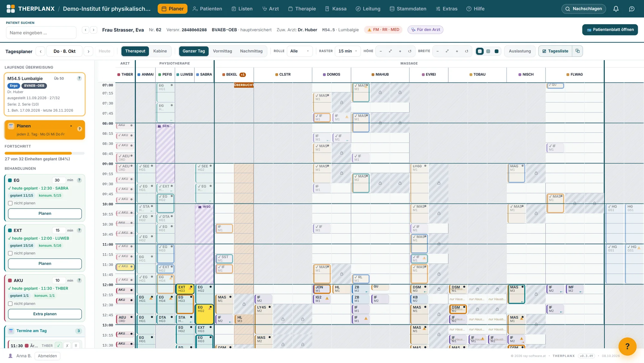The height and width of the screenshot is (363, 644).
Task: Open the Therapie menu
Action: pos(302,9)
